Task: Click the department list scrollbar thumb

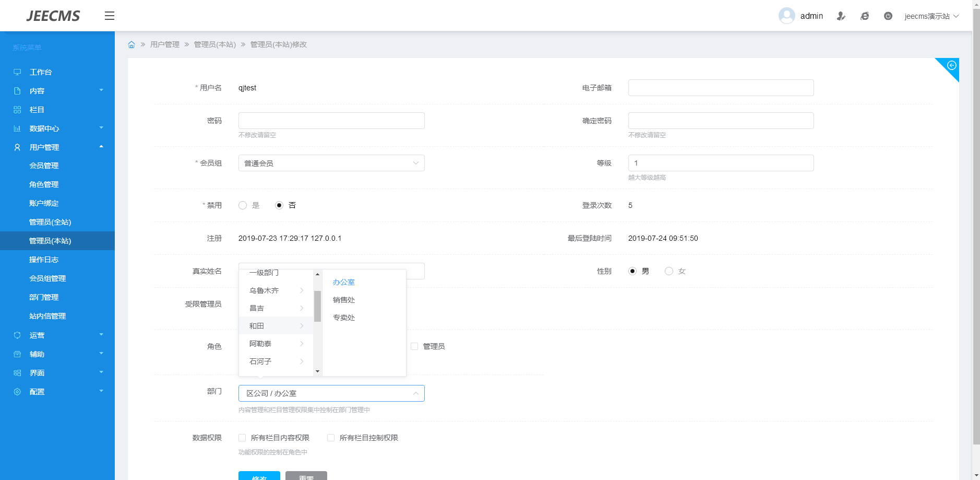Action: coord(317,306)
